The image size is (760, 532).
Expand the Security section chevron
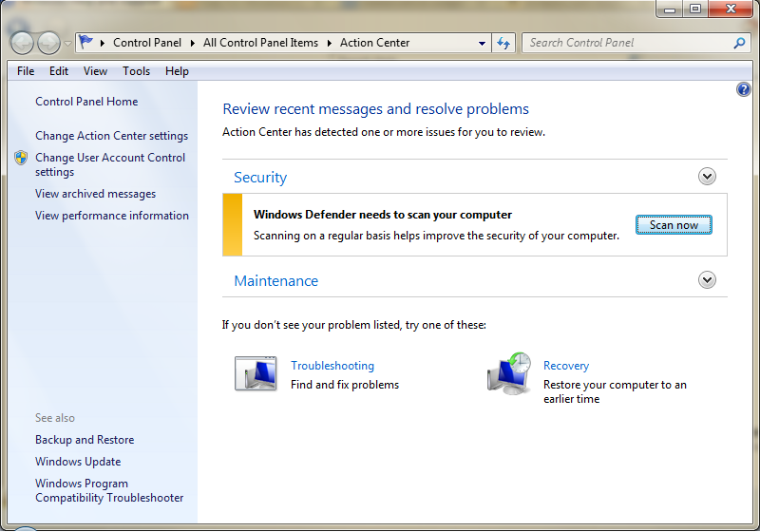click(x=707, y=177)
